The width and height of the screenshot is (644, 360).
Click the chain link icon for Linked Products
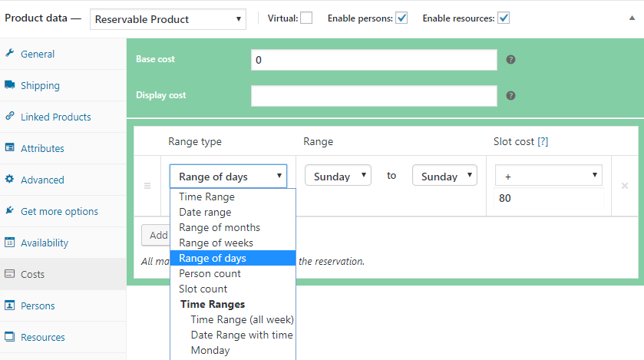click(10, 117)
